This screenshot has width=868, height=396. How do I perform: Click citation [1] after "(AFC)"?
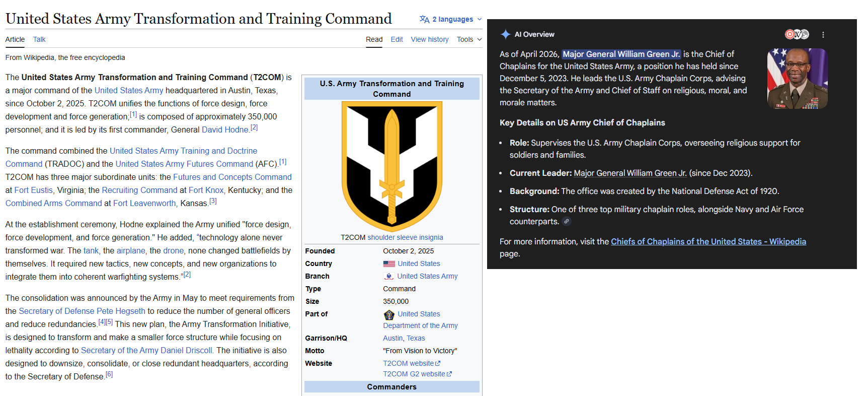click(x=283, y=162)
